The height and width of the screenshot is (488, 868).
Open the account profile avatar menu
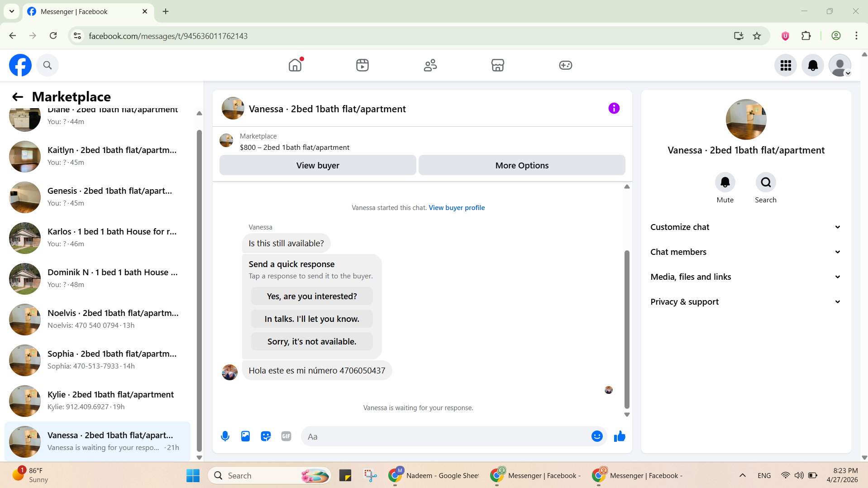[x=840, y=65]
